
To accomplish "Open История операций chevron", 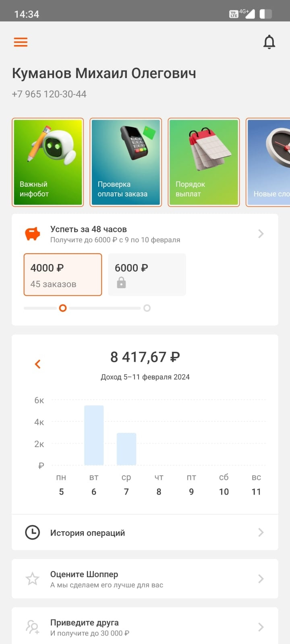I will [x=261, y=533].
